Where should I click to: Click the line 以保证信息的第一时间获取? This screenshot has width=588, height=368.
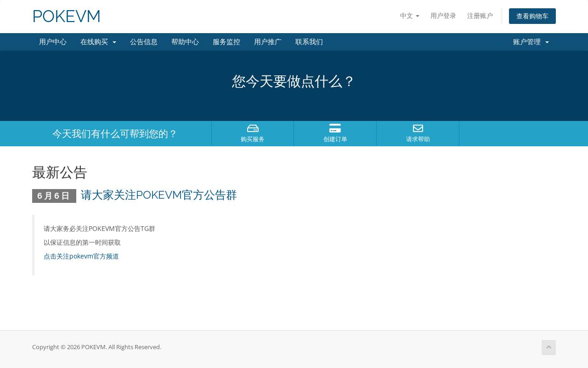click(82, 242)
